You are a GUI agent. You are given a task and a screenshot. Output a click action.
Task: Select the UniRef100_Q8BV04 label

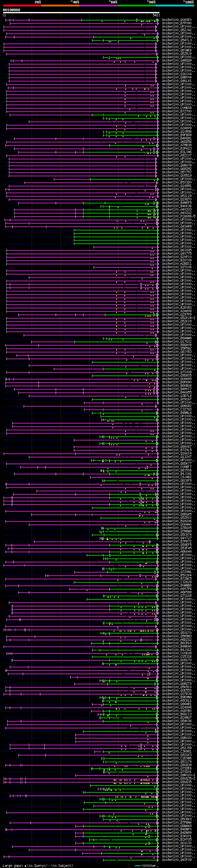pos(177,77)
